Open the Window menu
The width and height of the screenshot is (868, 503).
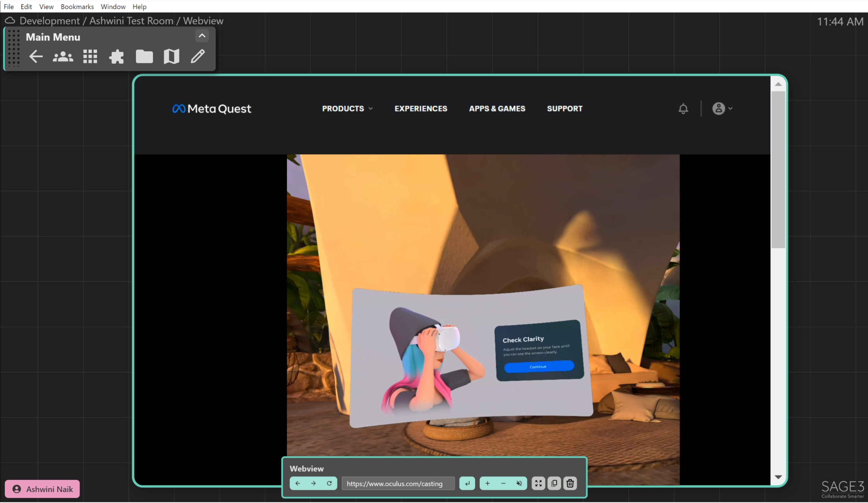click(113, 6)
